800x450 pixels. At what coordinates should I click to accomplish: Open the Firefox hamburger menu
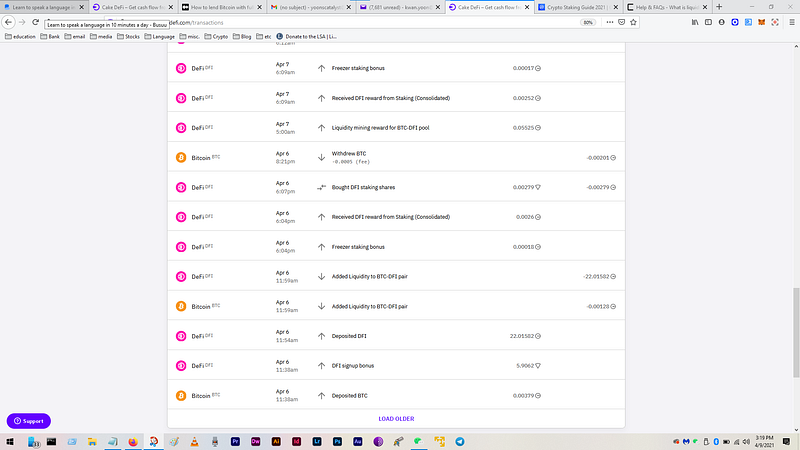[792, 22]
